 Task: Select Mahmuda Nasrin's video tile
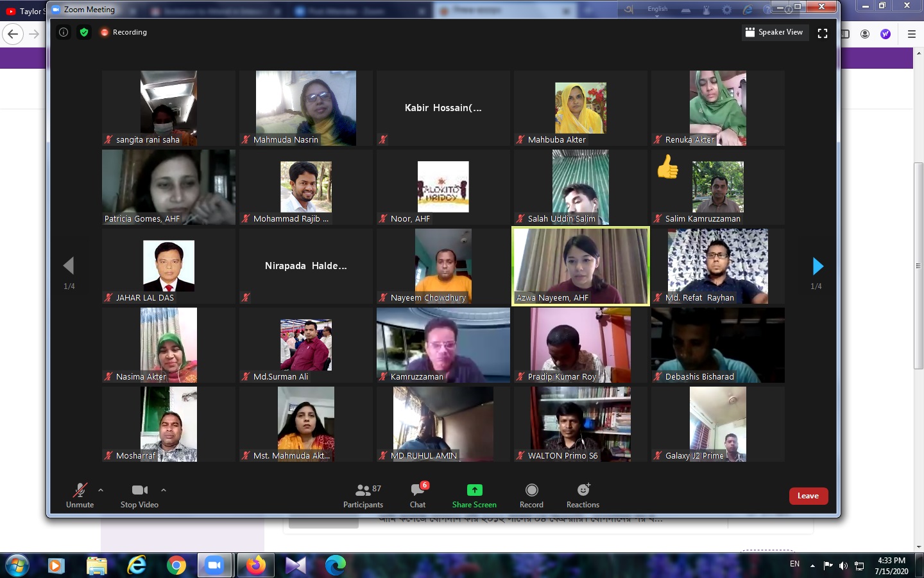click(306, 108)
